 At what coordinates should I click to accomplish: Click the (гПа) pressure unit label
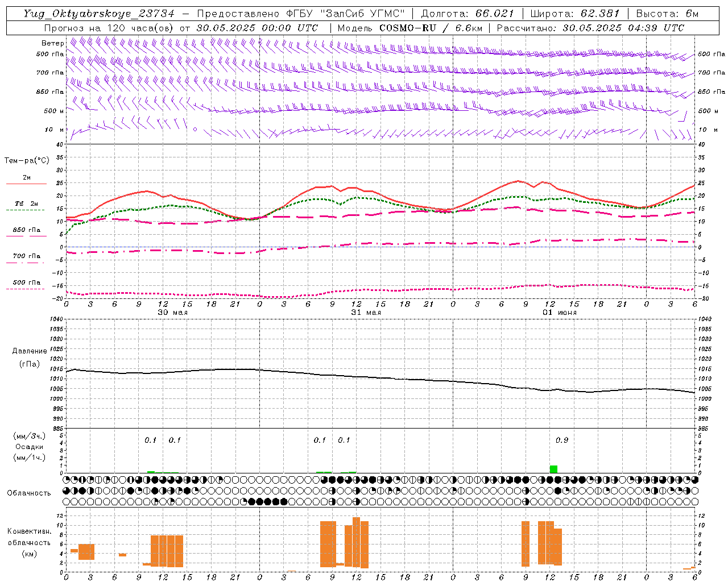click(x=30, y=364)
